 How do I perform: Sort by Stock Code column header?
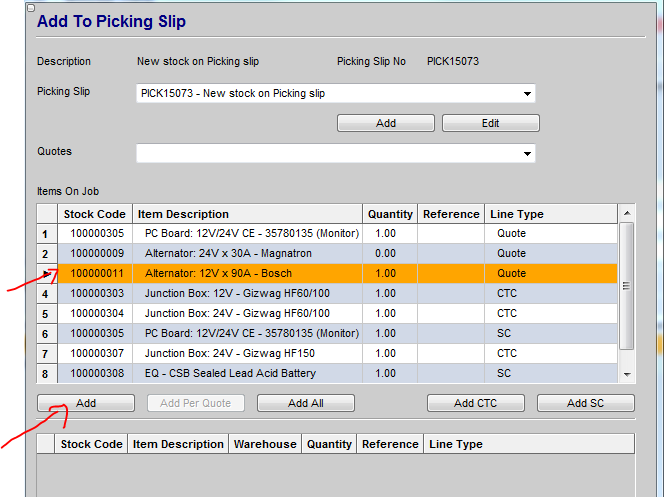94,214
